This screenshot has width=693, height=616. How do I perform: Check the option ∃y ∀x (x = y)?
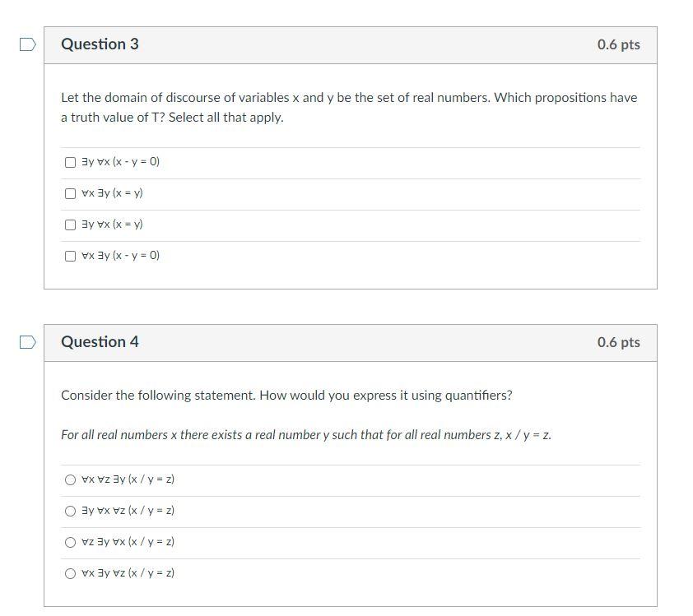pos(70,225)
